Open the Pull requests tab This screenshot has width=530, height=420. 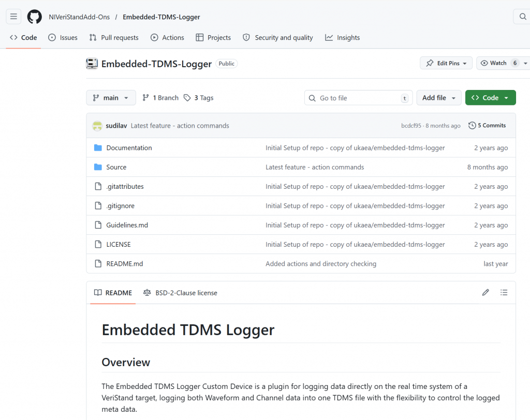click(x=114, y=38)
